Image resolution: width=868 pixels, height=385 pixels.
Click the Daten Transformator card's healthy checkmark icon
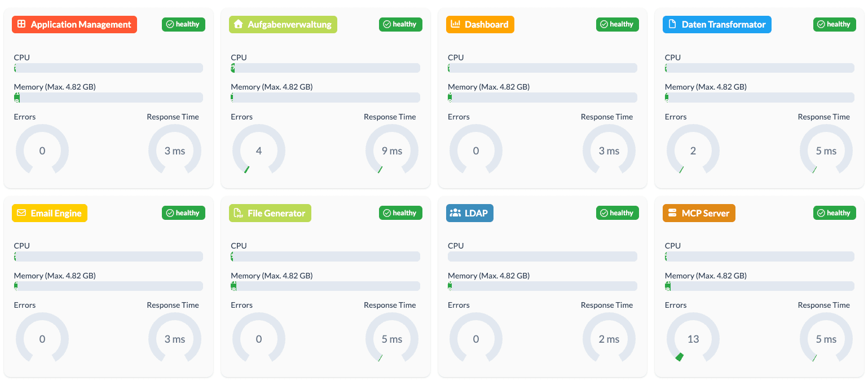[821, 24]
